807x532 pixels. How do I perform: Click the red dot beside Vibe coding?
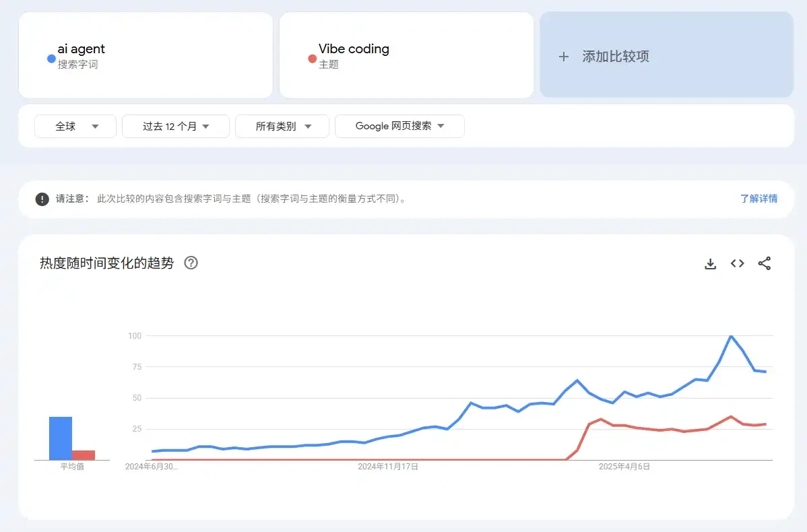tap(312, 59)
